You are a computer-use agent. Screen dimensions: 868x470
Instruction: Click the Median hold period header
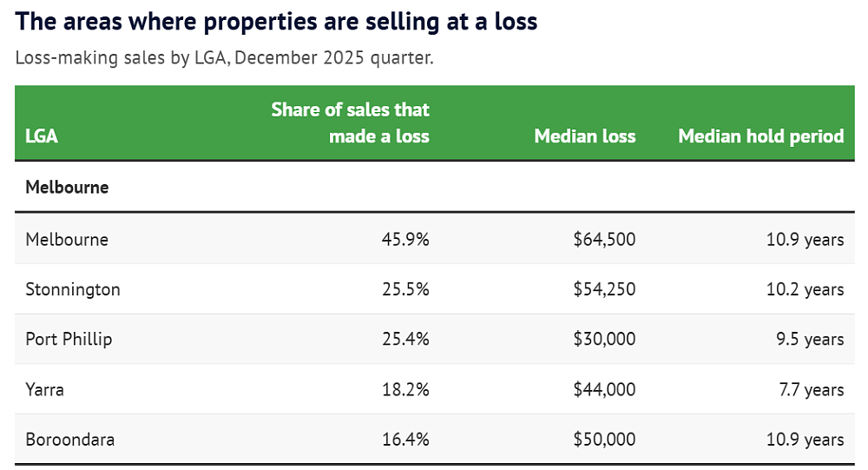click(x=761, y=136)
